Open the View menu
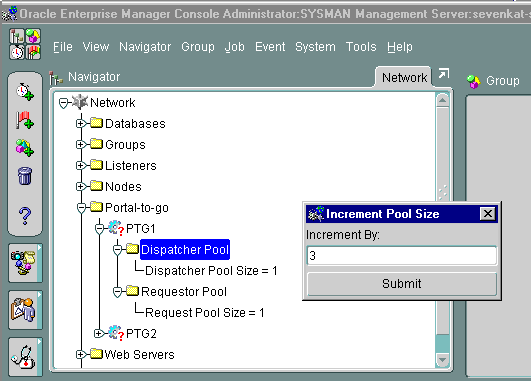The width and height of the screenshot is (531, 381). coord(96,47)
